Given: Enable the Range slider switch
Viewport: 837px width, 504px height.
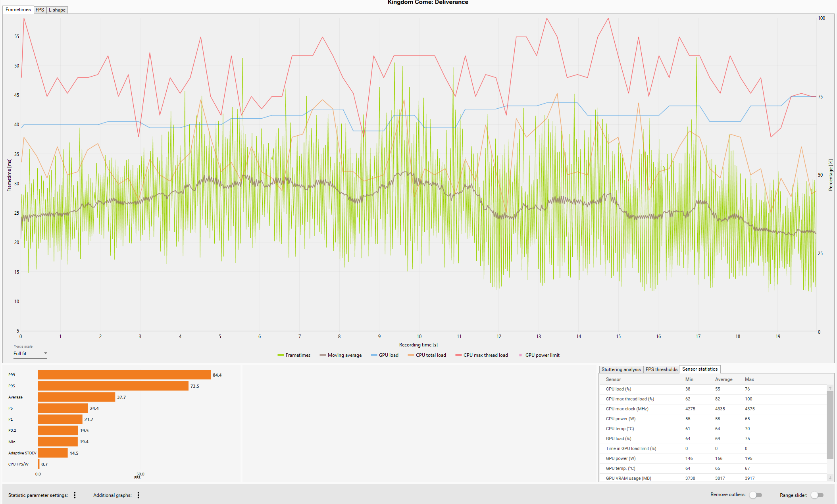Looking at the screenshot, I should tap(817, 495).
